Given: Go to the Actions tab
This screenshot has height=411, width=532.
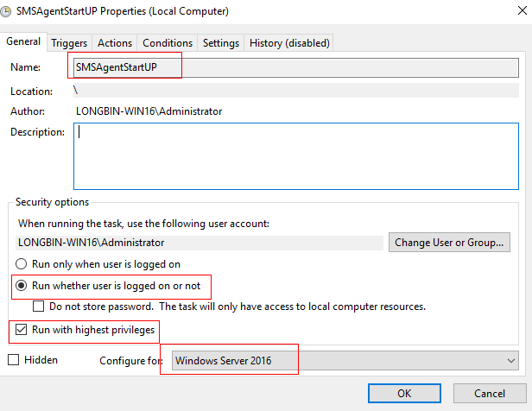Looking at the screenshot, I should pyautogui.click(x=115, y=43).
